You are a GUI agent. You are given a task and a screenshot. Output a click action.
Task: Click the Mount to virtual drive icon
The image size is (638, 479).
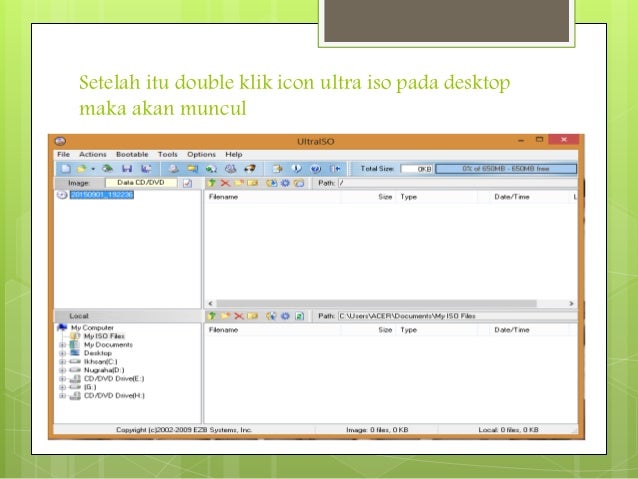(x=230, y=168)
